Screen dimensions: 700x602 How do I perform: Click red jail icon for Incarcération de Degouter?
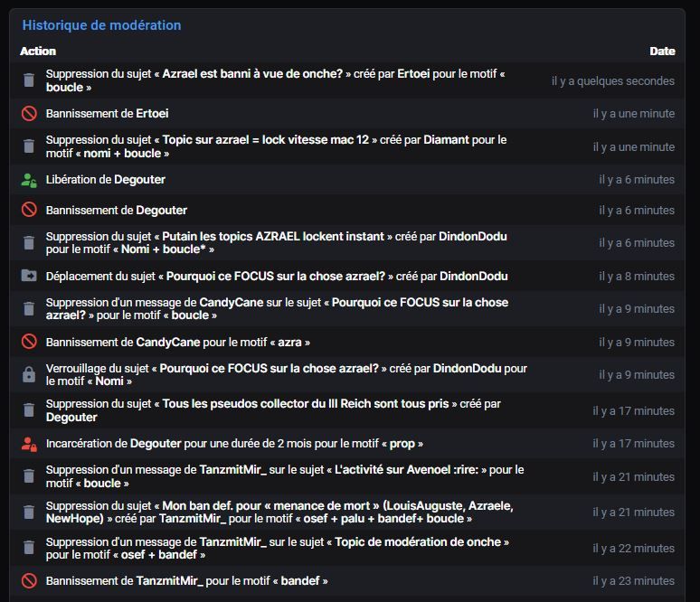pyautogui.click(x=29, y=444)
